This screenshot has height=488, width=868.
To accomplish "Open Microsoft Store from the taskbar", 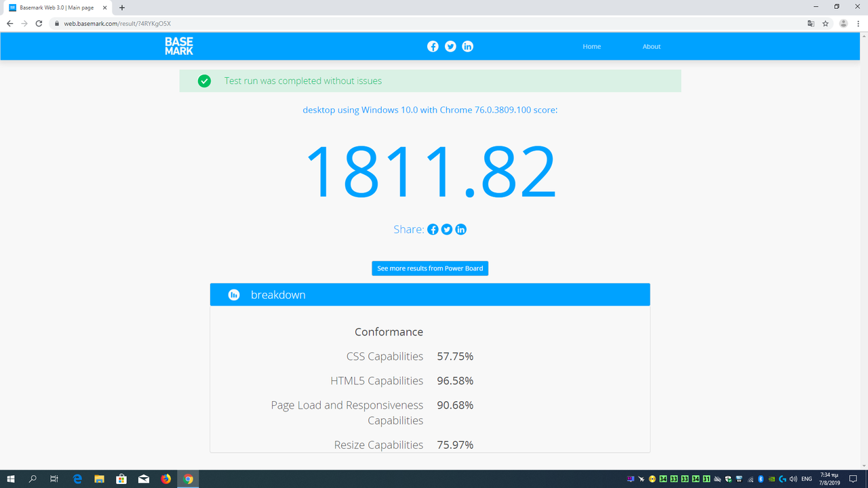I will [121, 479].
